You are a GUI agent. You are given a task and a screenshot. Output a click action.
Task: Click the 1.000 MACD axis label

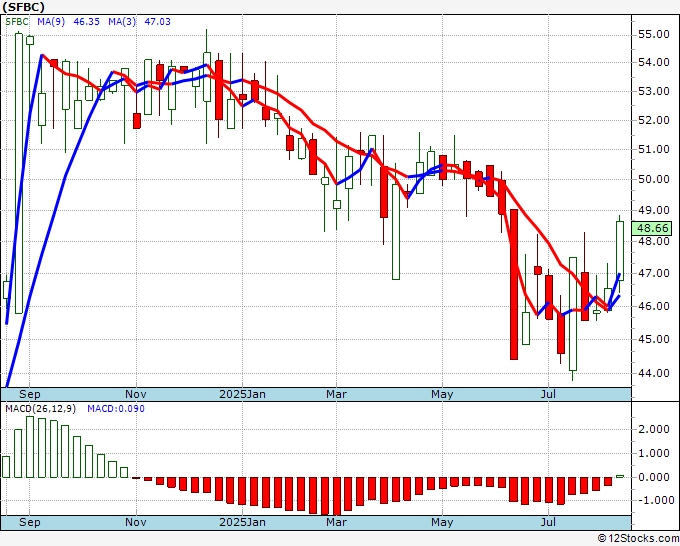click(654, 454)
